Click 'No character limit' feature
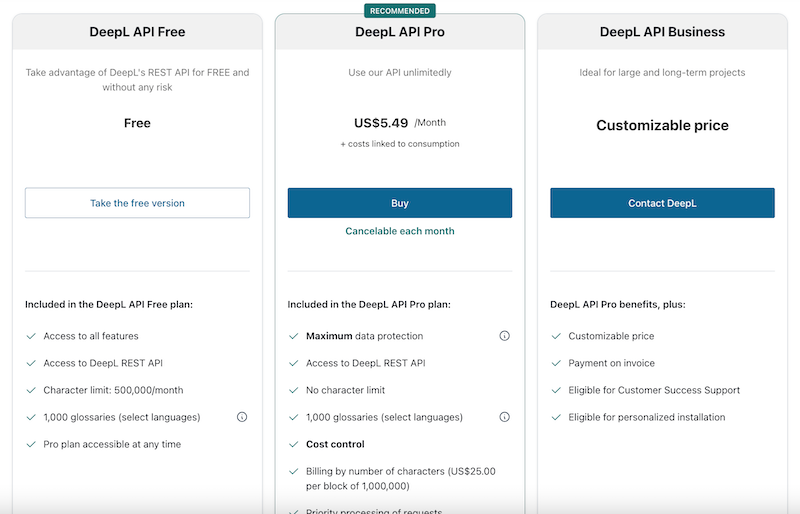This screenshot has width=800, height=514. [x=345, y=390]
